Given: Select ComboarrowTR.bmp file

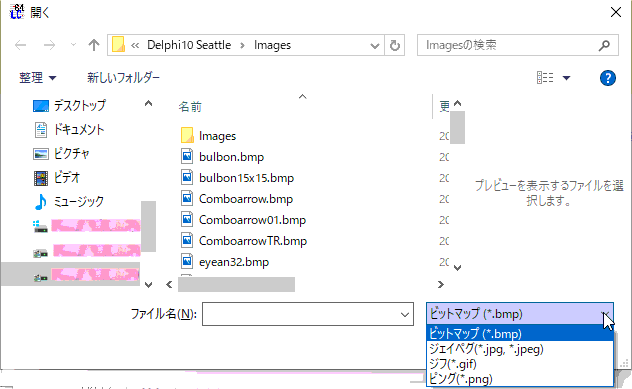Looking at the screenshot, I should coord(253,241).
